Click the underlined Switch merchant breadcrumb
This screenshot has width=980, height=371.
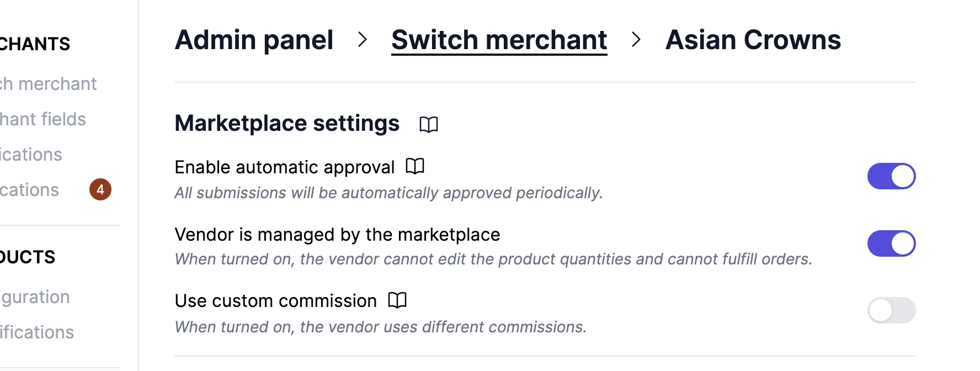pos(498,39)
